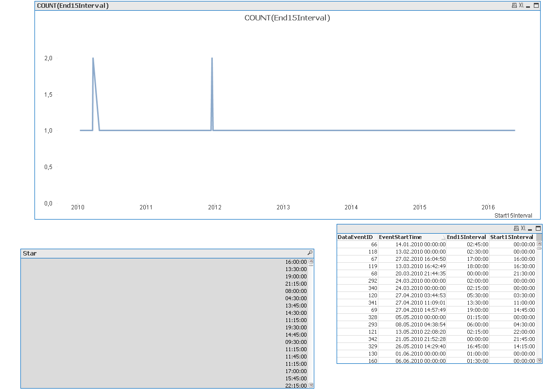This screenshot has height=392, width=545.
Task: Select 09:30:00 in the Star list
Action: tap(164, 342)
